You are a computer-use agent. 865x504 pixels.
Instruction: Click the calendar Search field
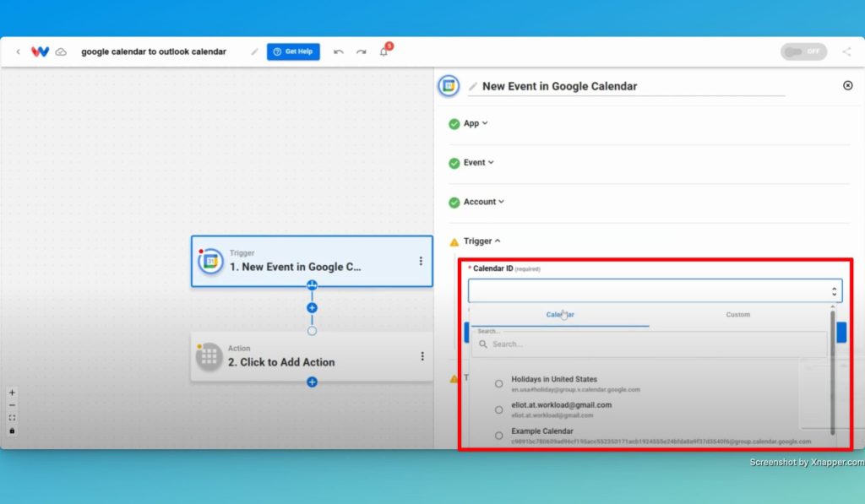coord(651,344)
